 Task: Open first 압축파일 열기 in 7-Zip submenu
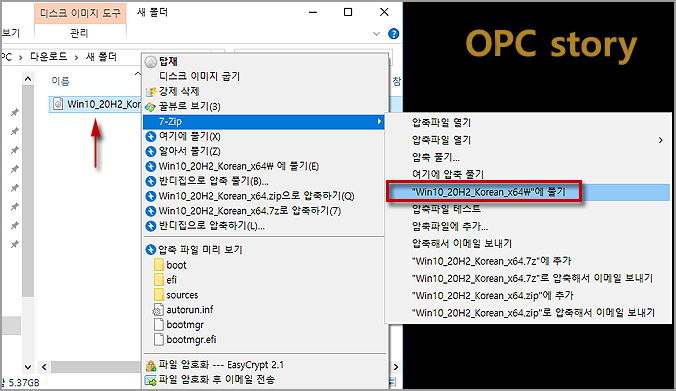click(441, 122)
